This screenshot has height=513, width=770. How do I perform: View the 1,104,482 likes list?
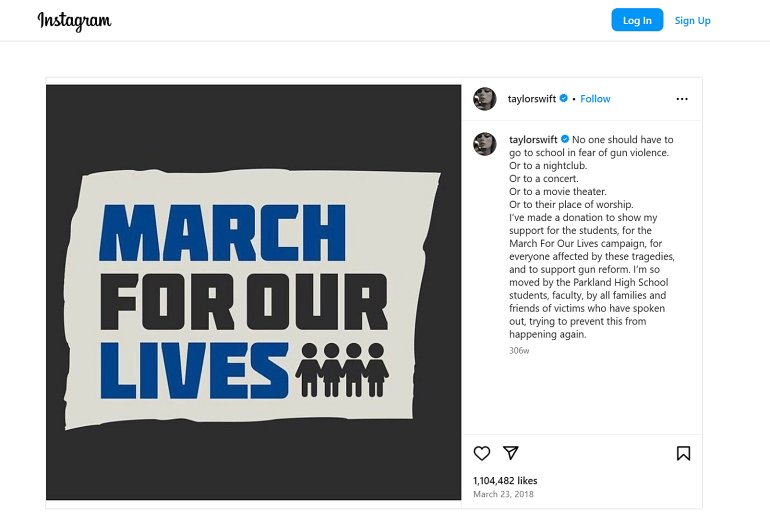tap(505, 481)
